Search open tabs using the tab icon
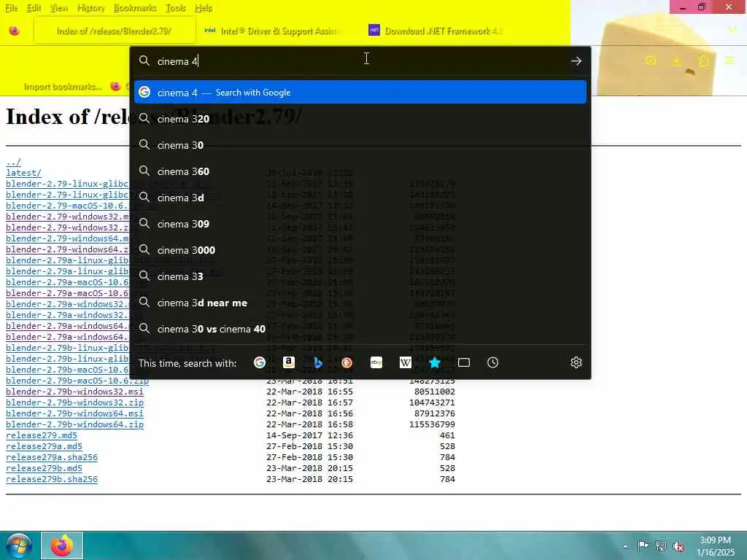The width and height of the screenshot is (747, 560). click(464, 363)
